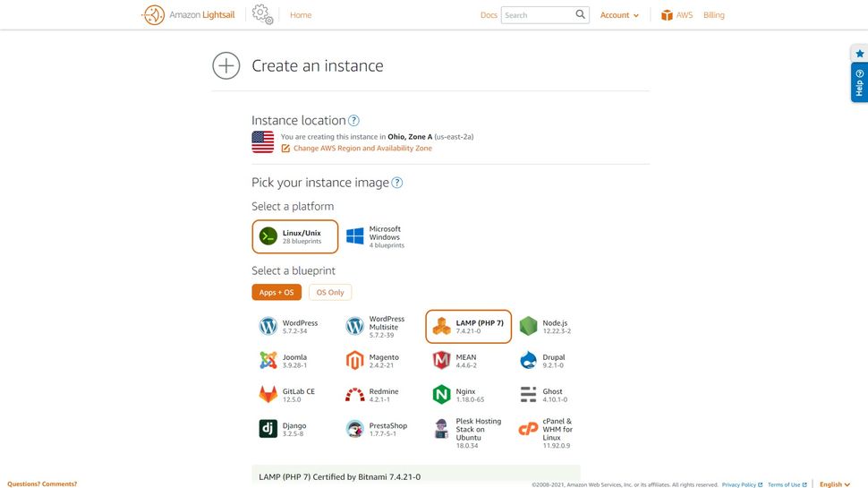The height and width of the screenshot is (488, 868).
Task: Click Pick your instance image help icon
Action: (x=397, y=183)
